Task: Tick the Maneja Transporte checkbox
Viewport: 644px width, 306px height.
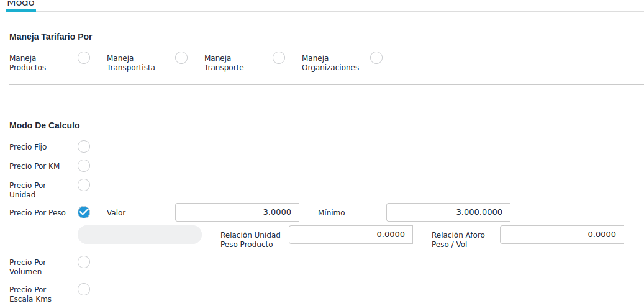Action: click(279, 58)
